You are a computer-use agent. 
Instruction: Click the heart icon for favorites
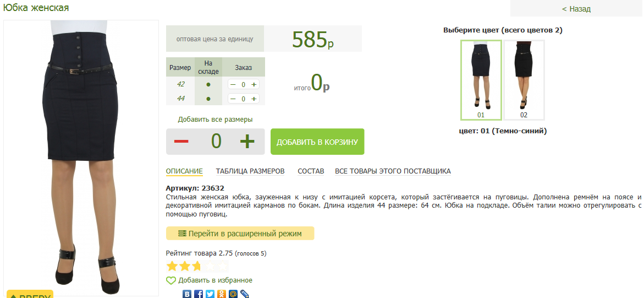pos(171,280)
